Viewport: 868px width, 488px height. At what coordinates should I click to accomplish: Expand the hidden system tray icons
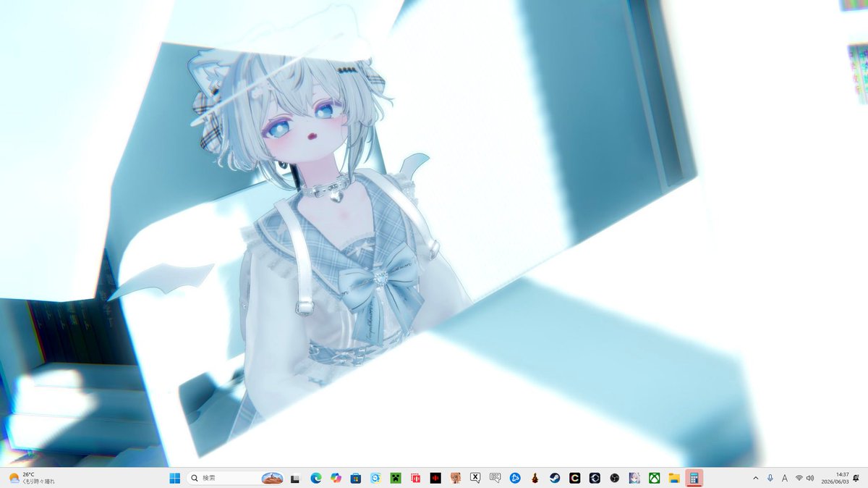(x=756, y=478)
